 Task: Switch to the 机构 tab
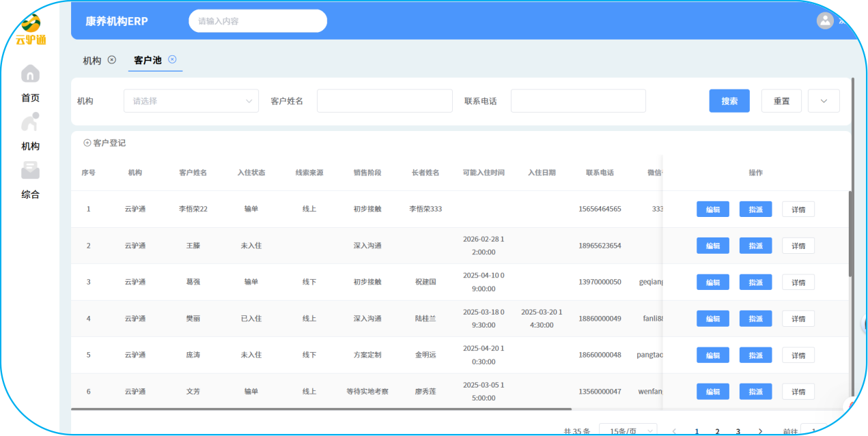[x=92, y=60]
